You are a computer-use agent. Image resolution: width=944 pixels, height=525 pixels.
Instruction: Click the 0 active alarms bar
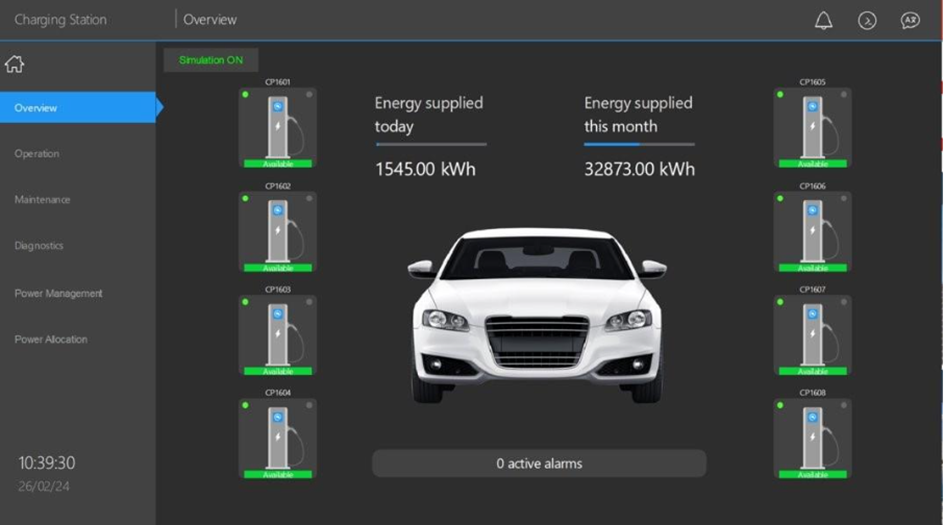point(539,463)
